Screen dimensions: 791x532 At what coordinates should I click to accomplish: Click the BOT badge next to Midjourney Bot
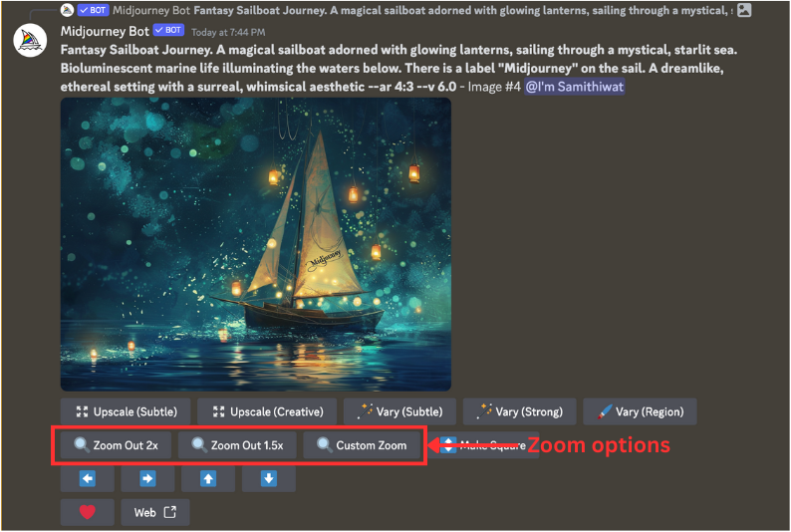169,30
